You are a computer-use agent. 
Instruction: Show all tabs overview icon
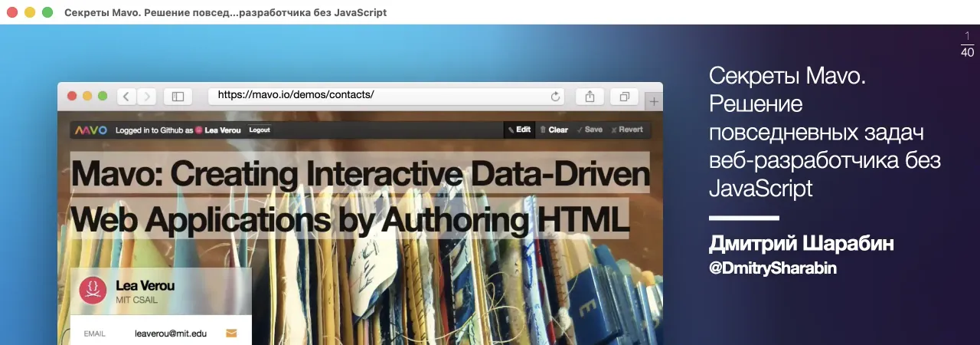pyautogui.click(x=625, y=97)
